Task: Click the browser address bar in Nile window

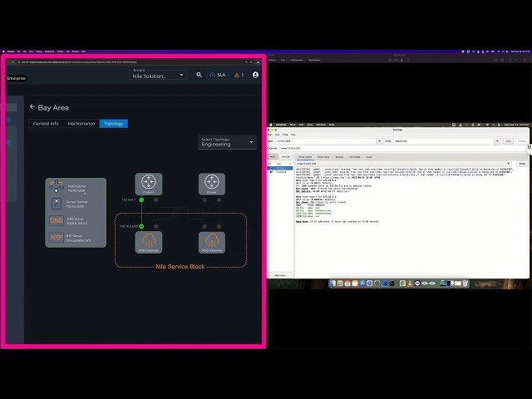Action: coord(131,62)
